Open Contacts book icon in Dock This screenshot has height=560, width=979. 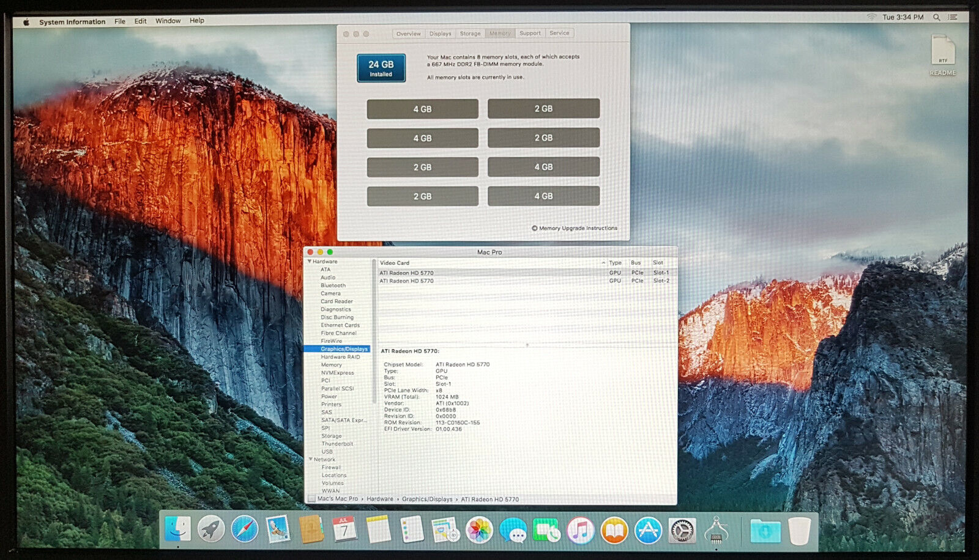pos(311,529)
